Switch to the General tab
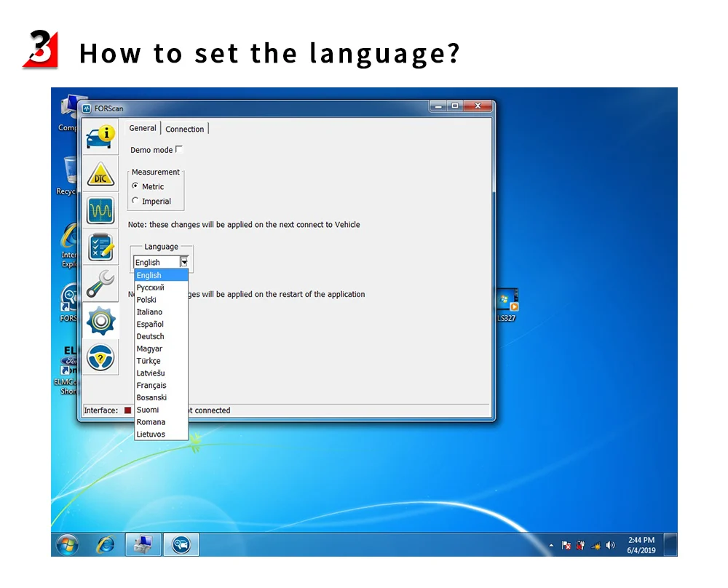This screenshot has height=588, width=728. click(143, 128)
